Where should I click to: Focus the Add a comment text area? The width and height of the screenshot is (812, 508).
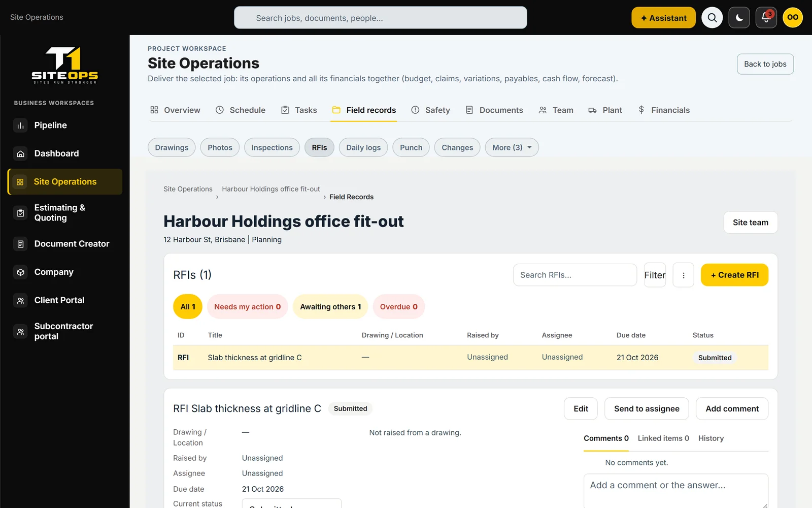pyautogui.click(x=676, y=491)
